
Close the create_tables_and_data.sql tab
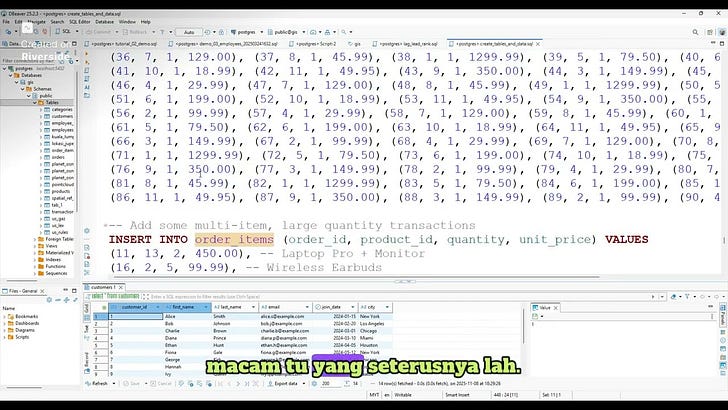(x=538, y=44)
